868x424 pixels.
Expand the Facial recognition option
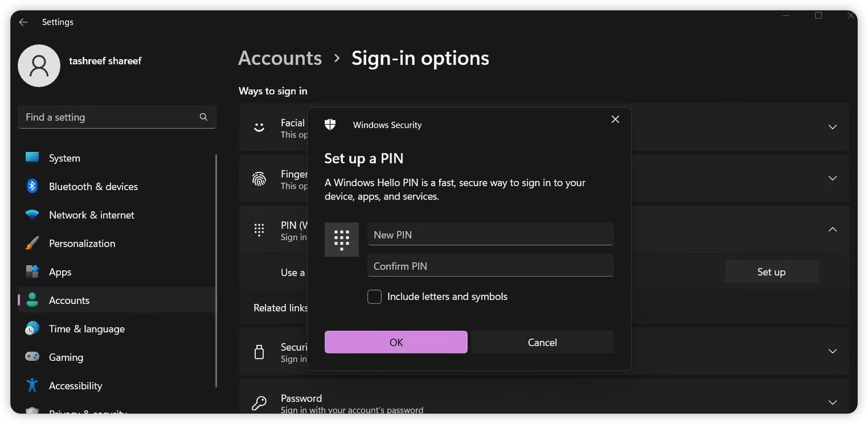pyautogui.click(x=832, y=127)
